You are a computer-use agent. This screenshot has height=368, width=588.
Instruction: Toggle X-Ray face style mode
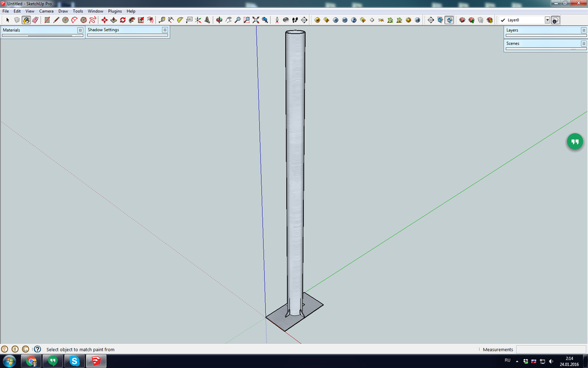[x=440, y=20]
